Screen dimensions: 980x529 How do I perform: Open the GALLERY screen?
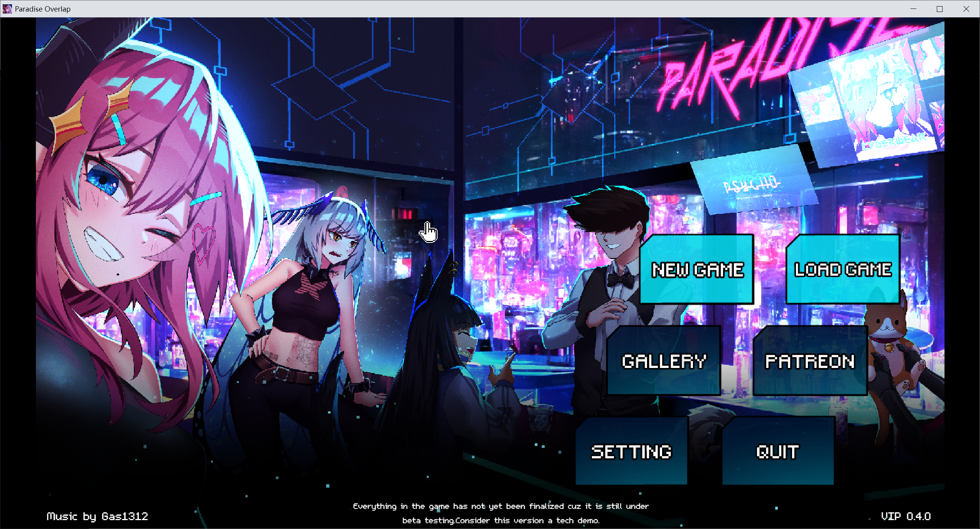(664, 361)
